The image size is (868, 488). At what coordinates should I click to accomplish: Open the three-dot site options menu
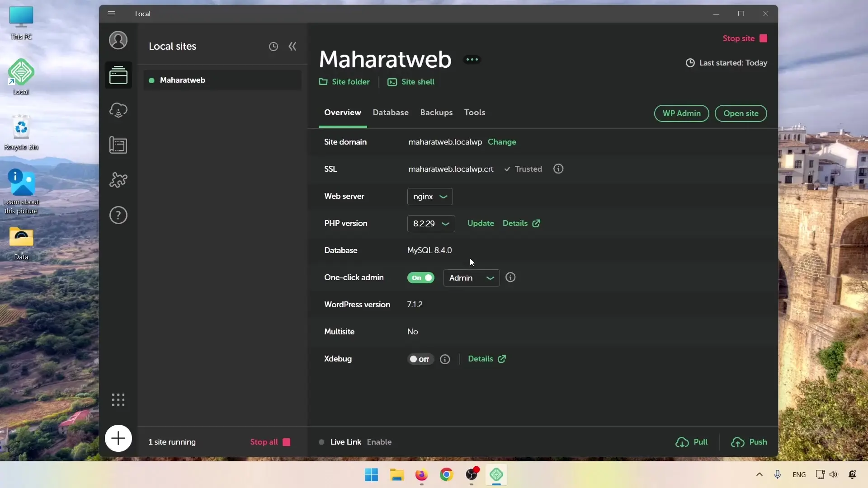pos(472,59)
